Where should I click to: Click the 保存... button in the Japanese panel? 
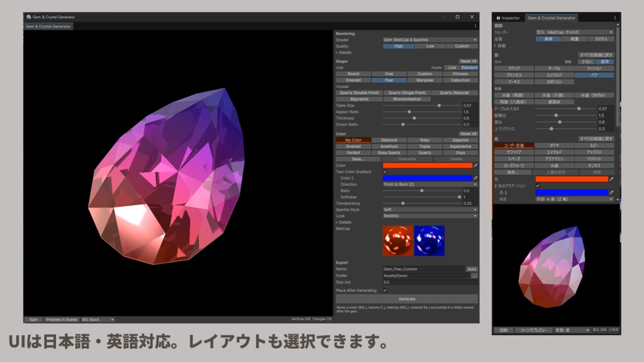click(513, 172)
